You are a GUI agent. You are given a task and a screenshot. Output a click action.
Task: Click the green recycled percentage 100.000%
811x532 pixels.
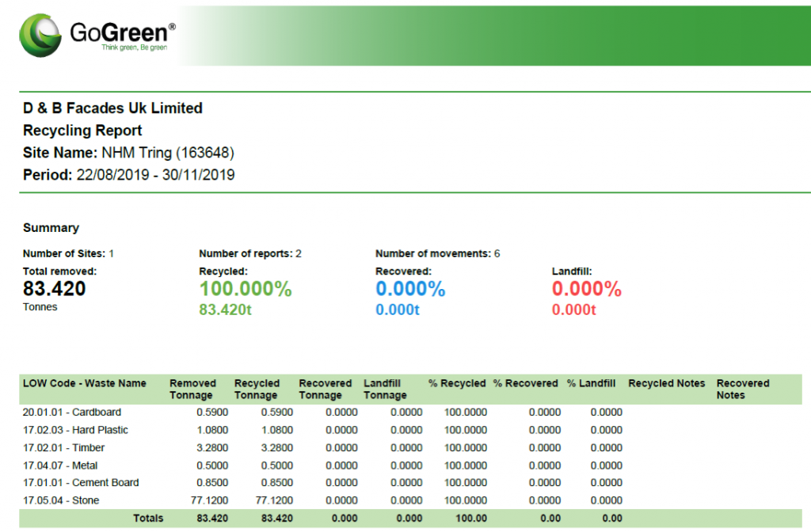(246, 288)
